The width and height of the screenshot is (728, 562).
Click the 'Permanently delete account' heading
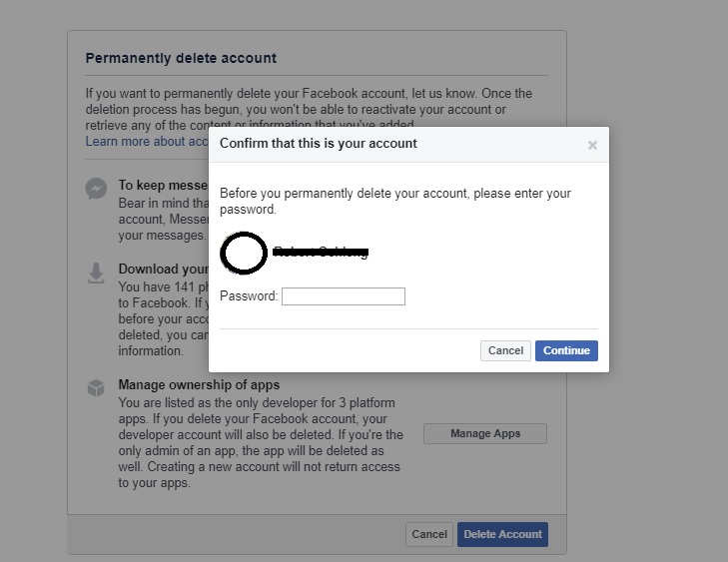[x=181, y=59]
